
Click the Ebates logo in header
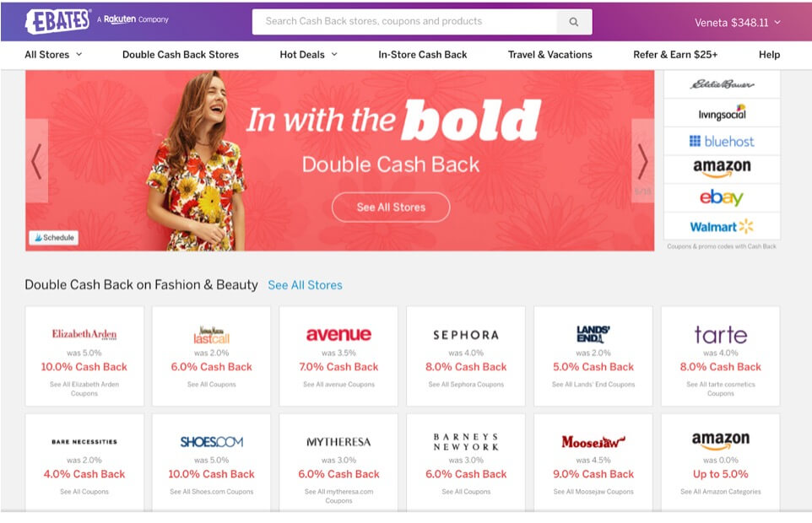(57, 21)
